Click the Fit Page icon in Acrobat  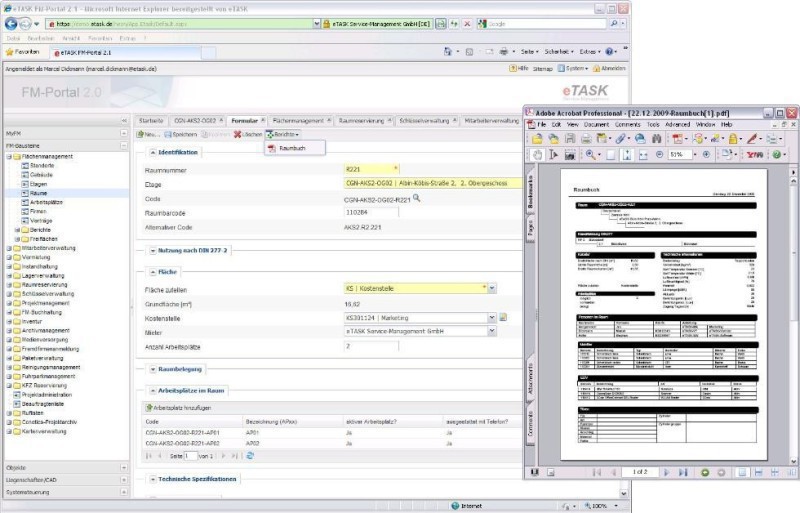[x=627, y=155]
